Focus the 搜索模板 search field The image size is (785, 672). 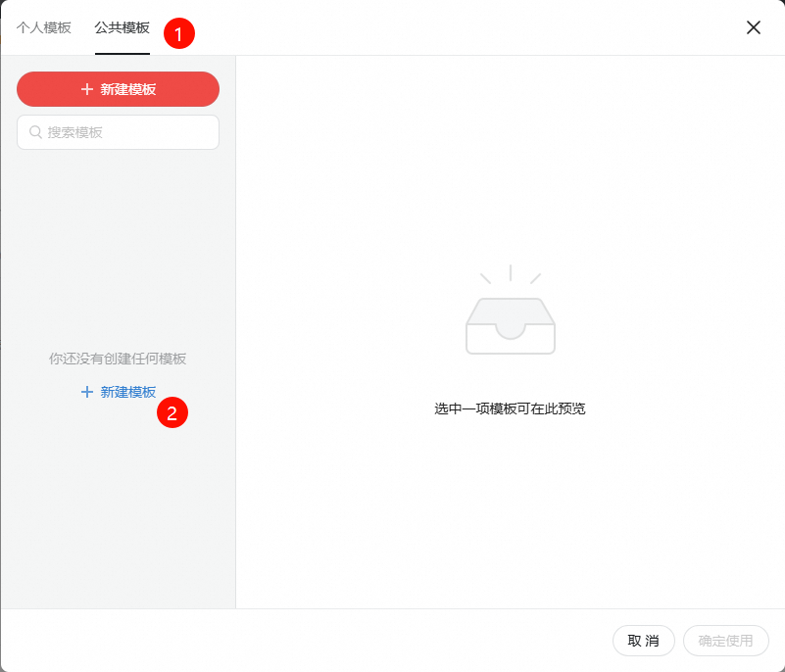click(x=127, y=132)
